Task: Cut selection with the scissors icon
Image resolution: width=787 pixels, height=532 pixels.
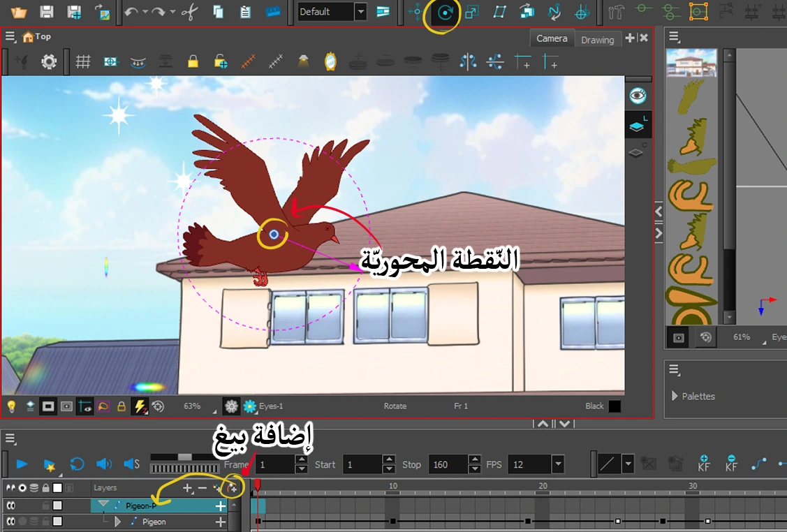Action: 190,12
